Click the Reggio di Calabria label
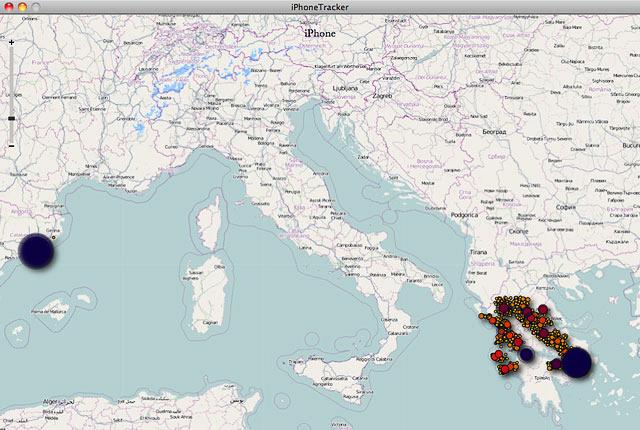Screen dimensions: 640x430 pyautogui.click(x=374, y=359)
